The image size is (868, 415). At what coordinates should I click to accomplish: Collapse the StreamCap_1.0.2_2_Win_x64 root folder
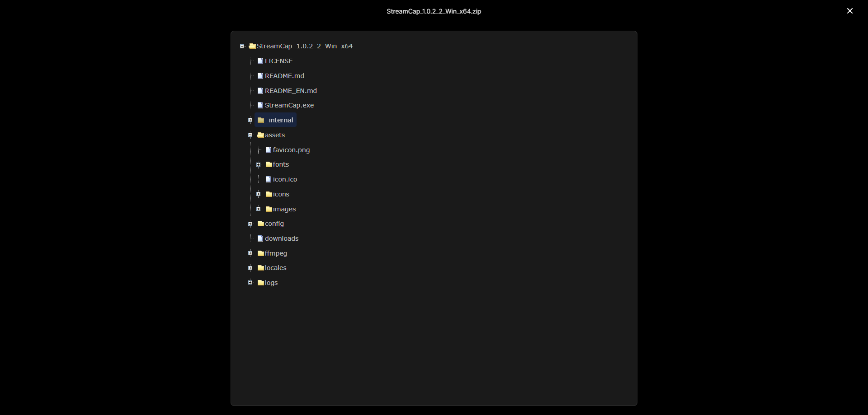click(x=242, y=46)
